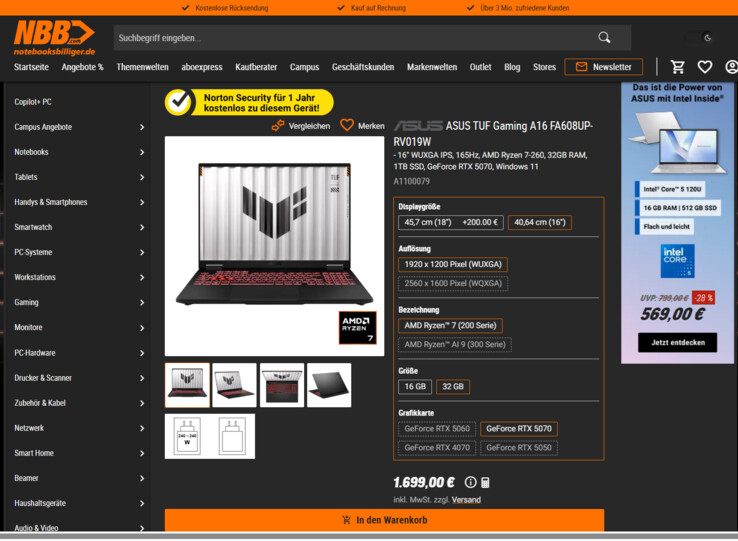The width and height of the screenshot is (738, 541).
Task: Click ASUS laptop image in advertisement
Action: [x=677, y=143]
